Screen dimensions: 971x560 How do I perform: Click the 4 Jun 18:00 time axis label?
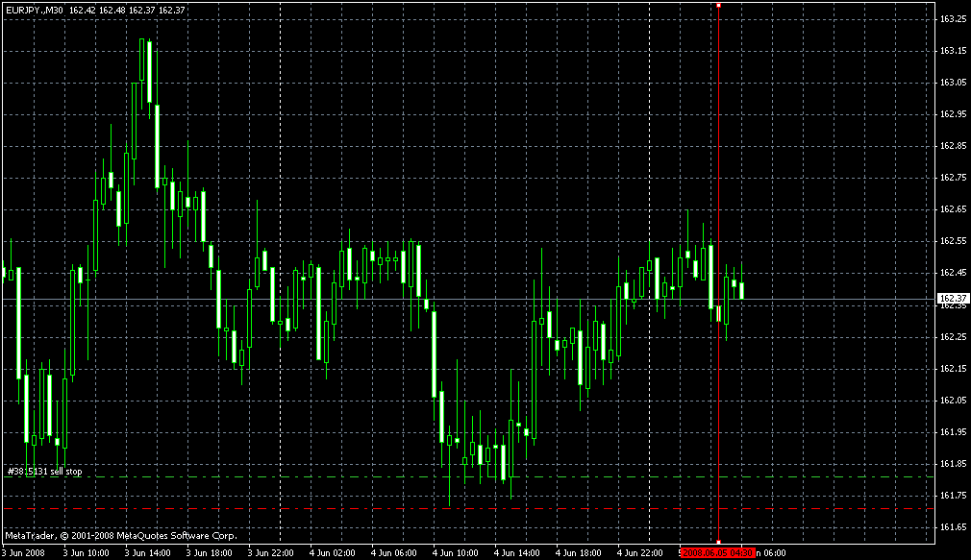[579, 552]
